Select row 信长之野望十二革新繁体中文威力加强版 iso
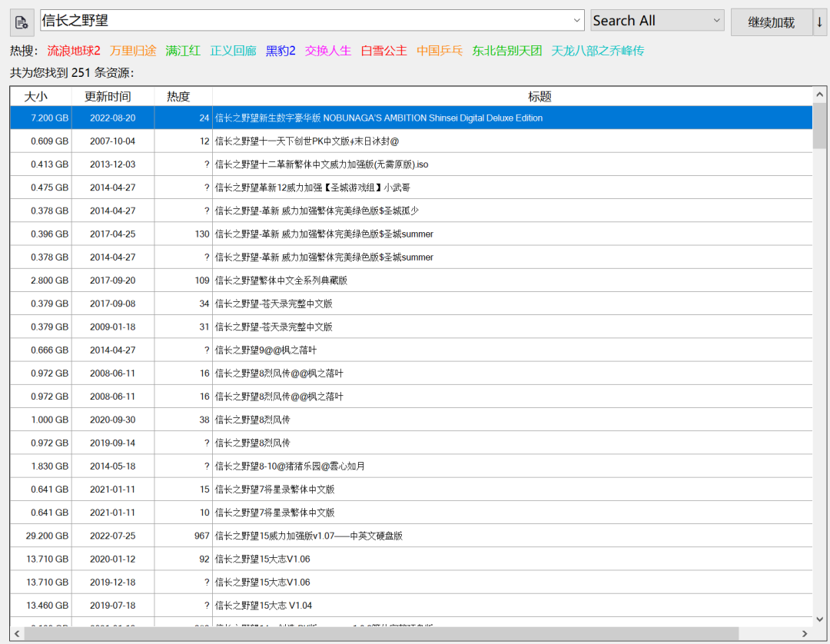830x644 pixels. tap(411, 164)
